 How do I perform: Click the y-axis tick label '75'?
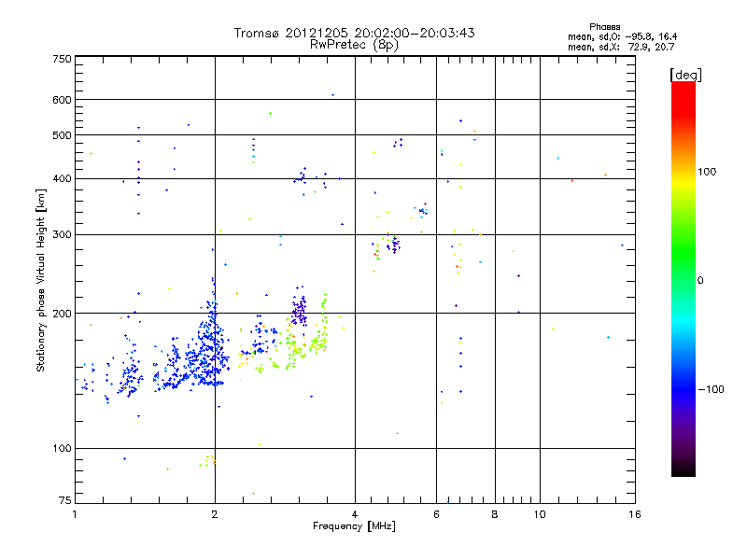(x=65, y=500)
